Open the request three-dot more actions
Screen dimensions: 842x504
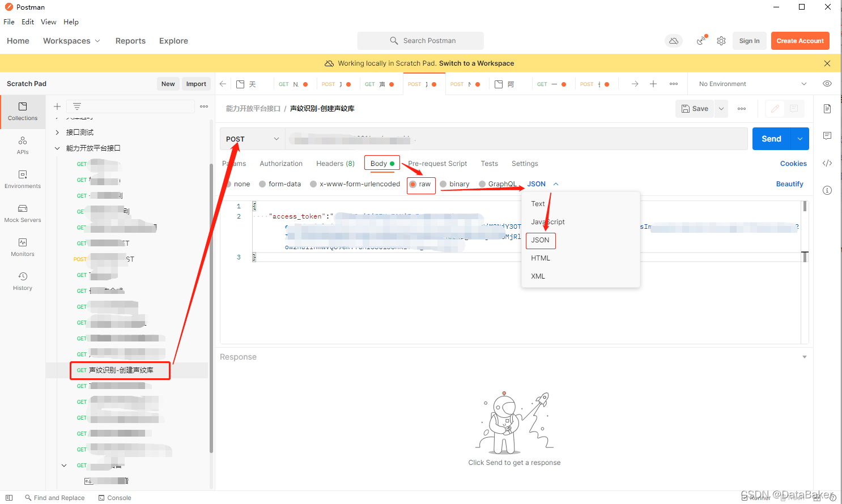[x=742, y=109]
